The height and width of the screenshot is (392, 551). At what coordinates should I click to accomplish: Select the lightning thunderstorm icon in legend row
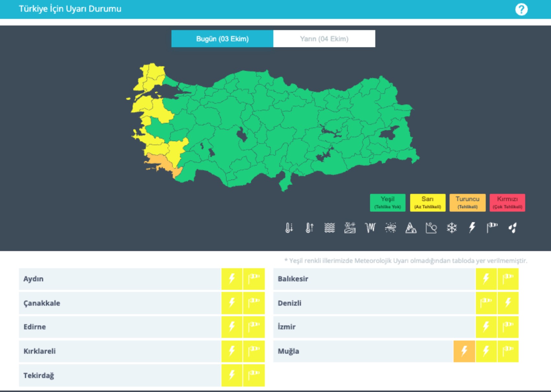tap(472, 228)
